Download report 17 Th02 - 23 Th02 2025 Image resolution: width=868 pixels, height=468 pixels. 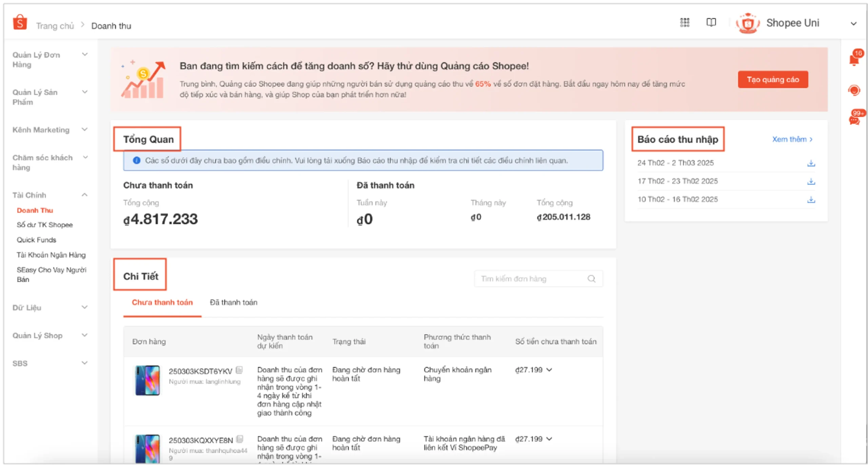click(810, 182)
